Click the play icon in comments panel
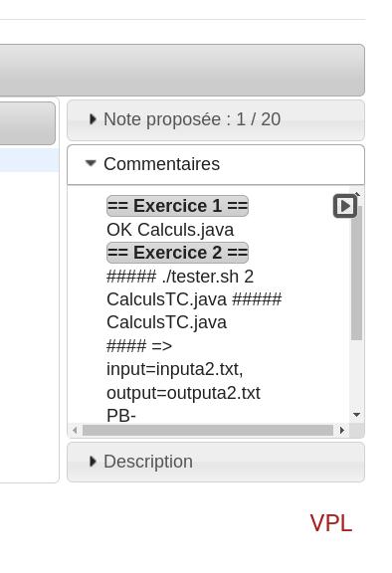The width and height of the screenshot is (392, 573). pos(345,206)
